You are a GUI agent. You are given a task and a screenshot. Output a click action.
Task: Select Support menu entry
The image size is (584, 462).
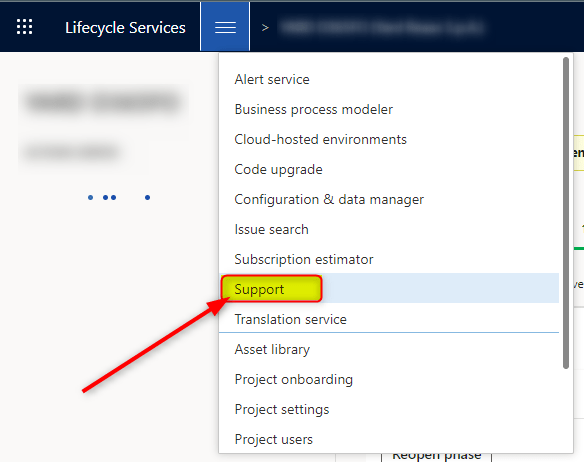[x=389, y=288]
